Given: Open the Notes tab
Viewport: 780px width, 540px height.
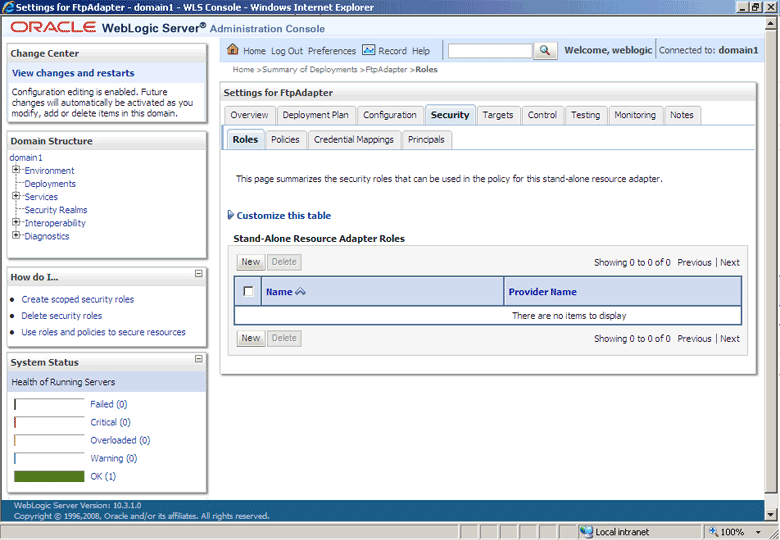Looking at the screenshot, I should pyautogui.click(x=682, y=115).
